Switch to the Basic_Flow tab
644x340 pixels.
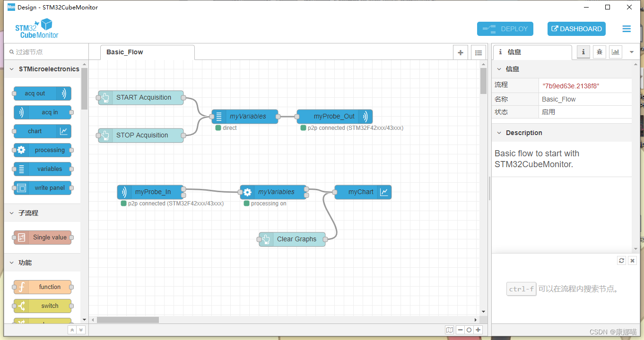click(147, 52)
